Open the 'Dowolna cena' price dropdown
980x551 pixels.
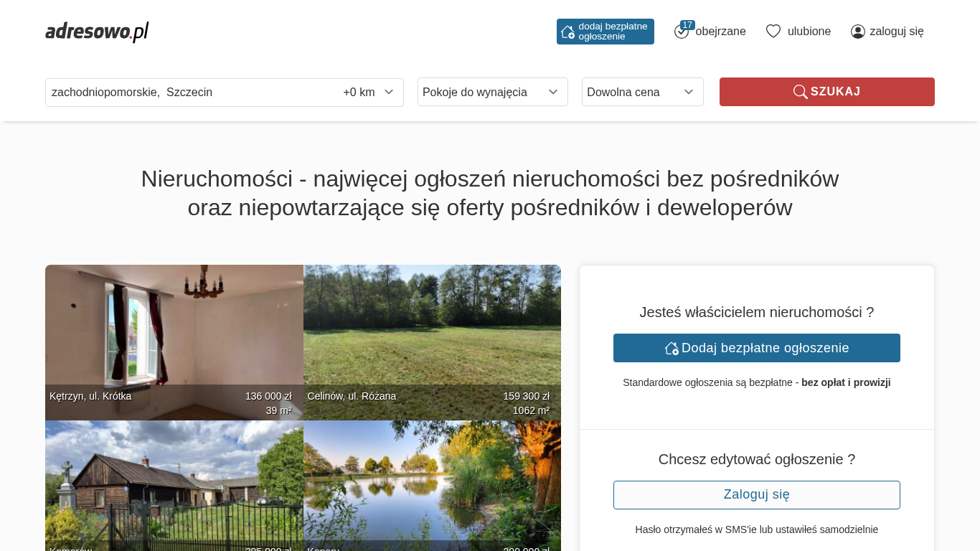[642, 92]
